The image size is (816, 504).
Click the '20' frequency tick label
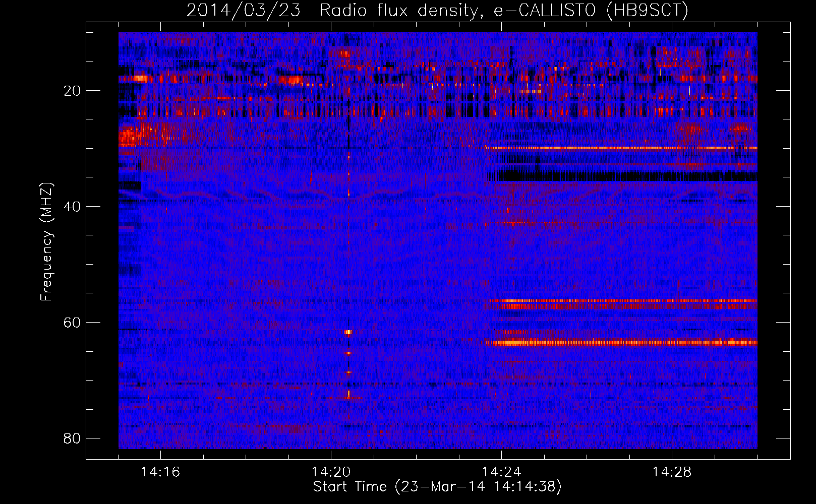point(72,91)
